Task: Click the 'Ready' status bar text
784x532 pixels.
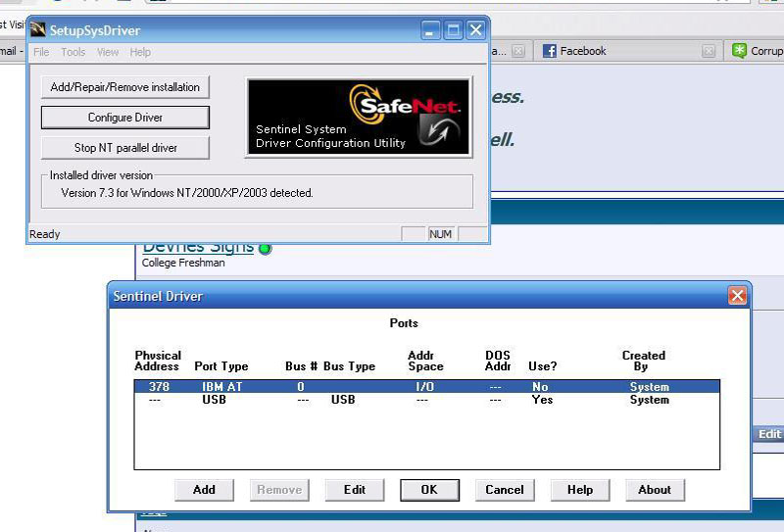Action: pos(44,234)
